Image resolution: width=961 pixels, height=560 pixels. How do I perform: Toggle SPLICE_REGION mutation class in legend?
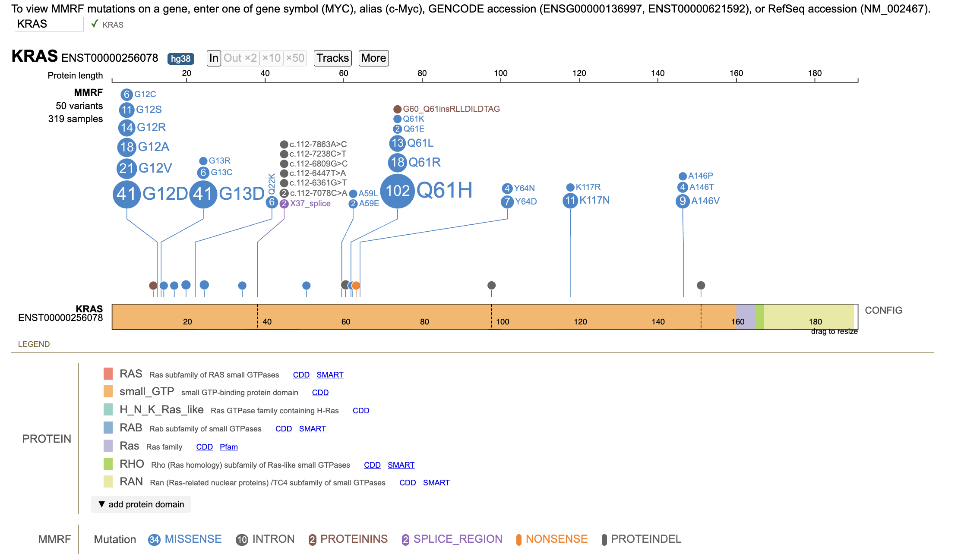452,539
